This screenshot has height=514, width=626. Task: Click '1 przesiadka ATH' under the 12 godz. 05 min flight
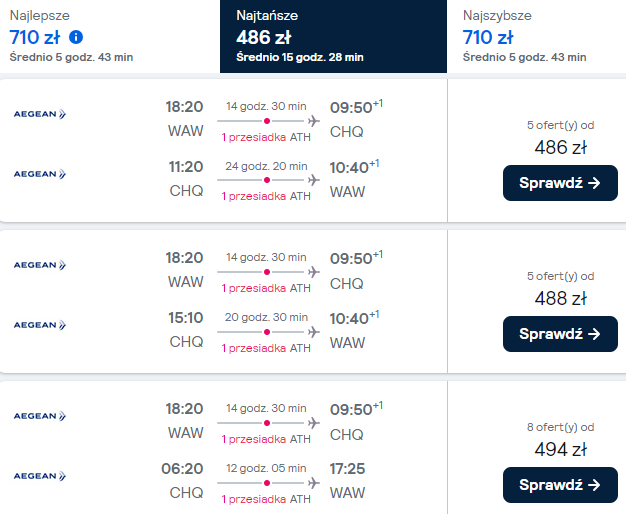(x=266, y=499)
